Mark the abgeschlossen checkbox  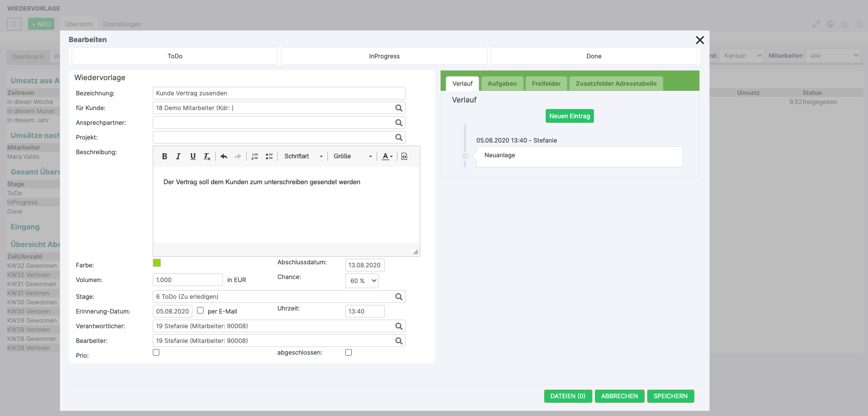pos(349,353)
